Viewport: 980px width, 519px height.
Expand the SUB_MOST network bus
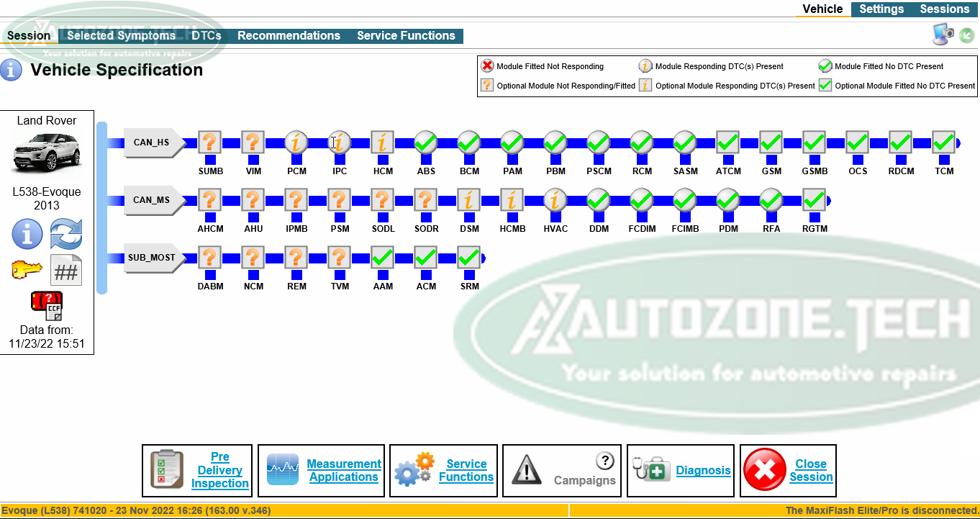[x=153, y=258]
